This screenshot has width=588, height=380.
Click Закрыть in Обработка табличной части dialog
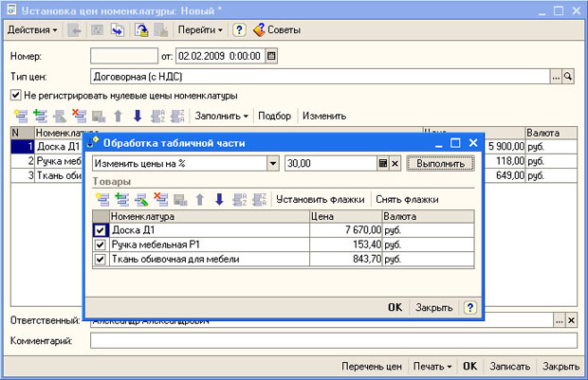pyautogui.click(x=433, y=307)
